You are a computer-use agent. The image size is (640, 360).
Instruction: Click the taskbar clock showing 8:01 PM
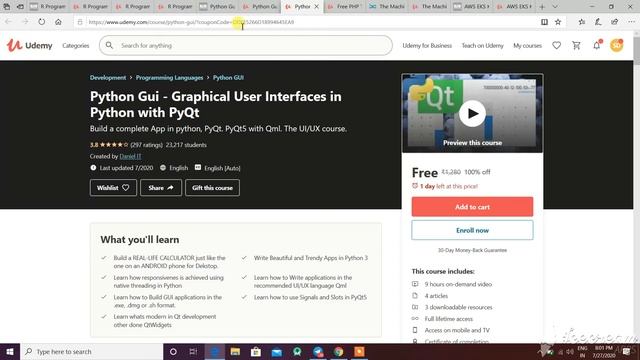coord(604,351)
